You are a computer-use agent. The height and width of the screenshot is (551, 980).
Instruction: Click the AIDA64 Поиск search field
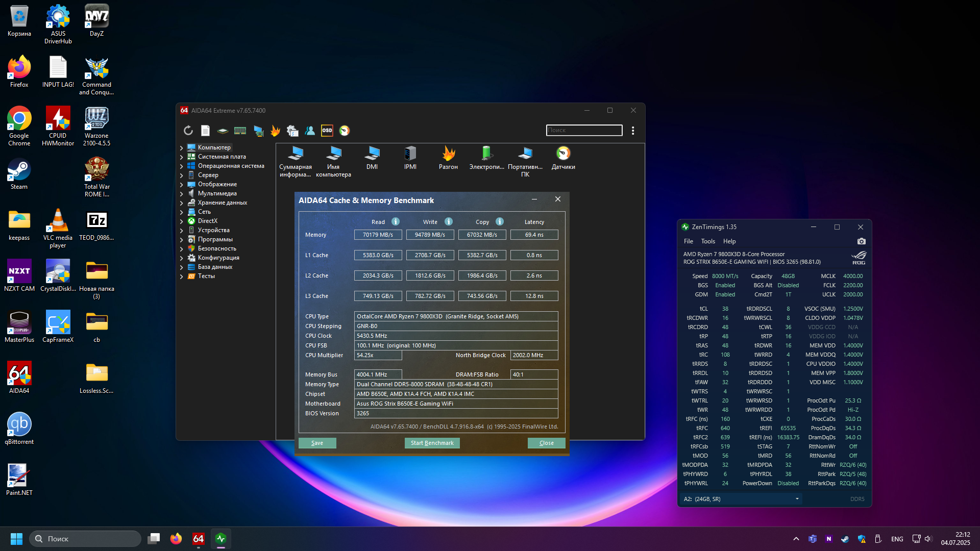[584, 130]
